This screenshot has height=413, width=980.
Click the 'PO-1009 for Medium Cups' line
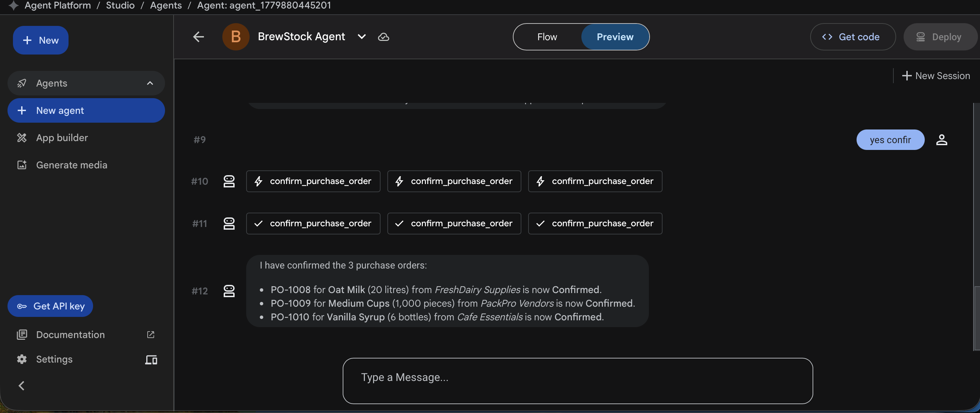[453, 304]
